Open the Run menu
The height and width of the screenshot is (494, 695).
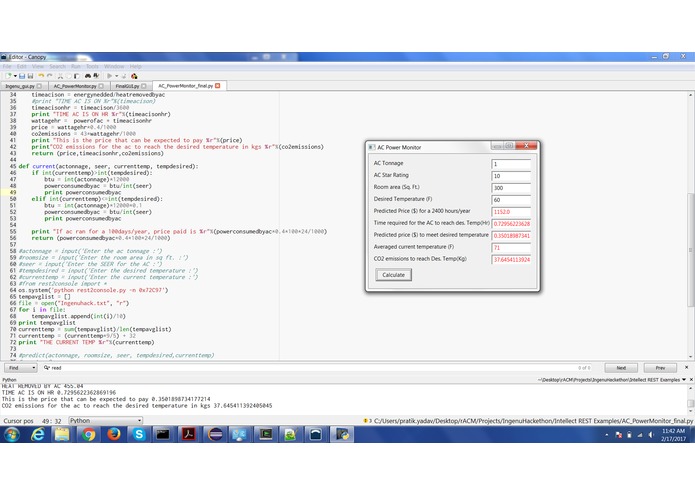pos(76,66)
